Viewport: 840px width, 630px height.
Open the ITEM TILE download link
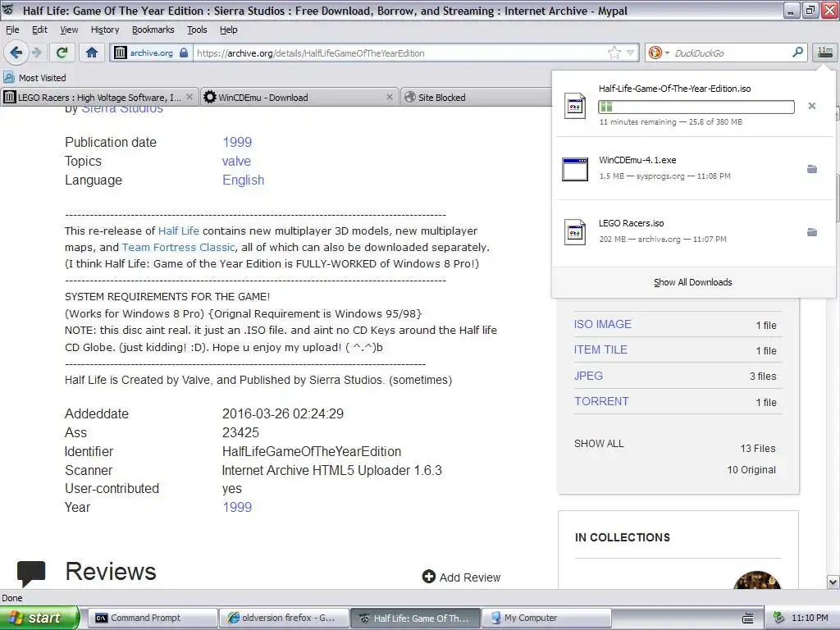[x=600, y=349]
